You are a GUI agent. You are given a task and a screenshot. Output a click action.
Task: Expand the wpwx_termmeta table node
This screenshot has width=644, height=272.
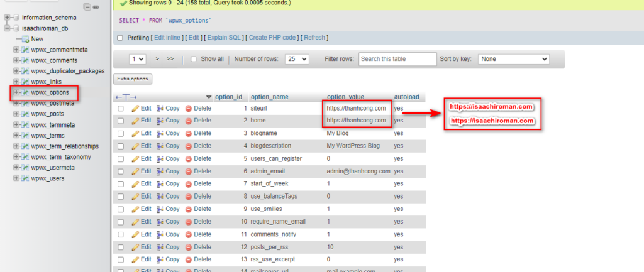(16, 125)
